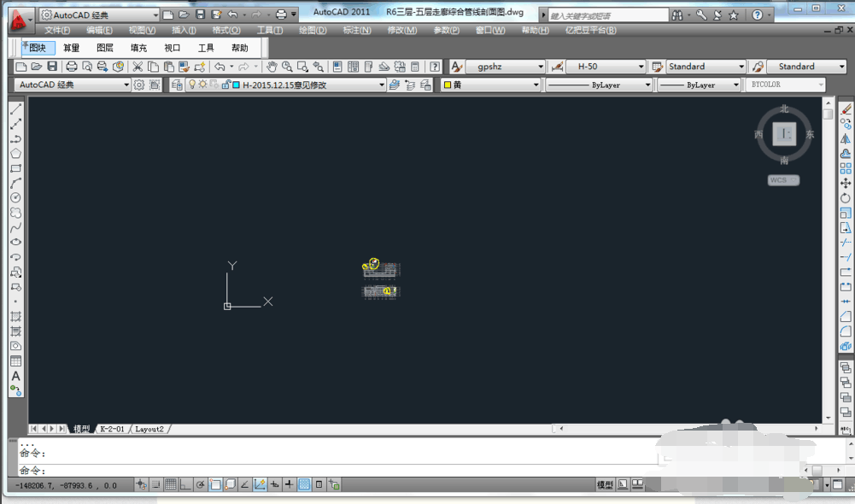Open the 视图(V) menu

[x=142, y=30]
